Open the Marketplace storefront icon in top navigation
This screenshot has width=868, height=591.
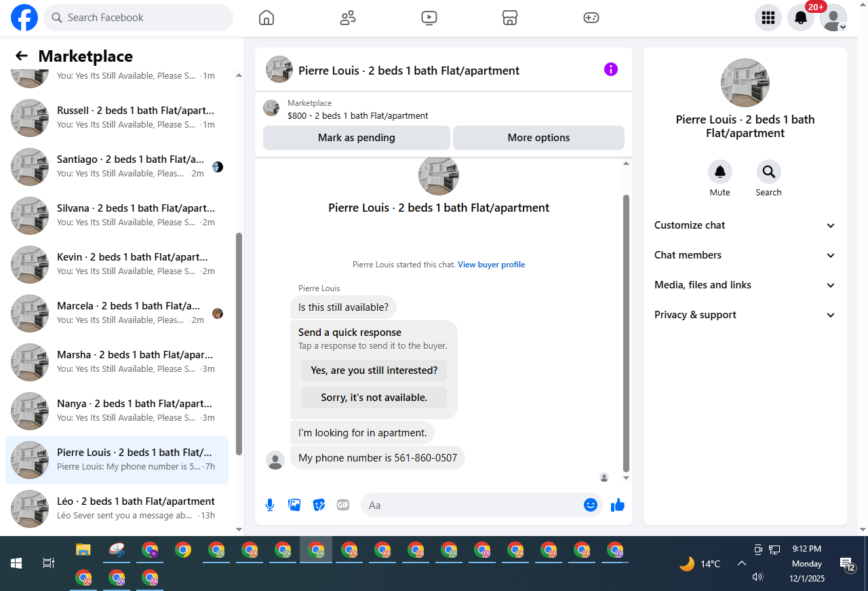[510, 18]
